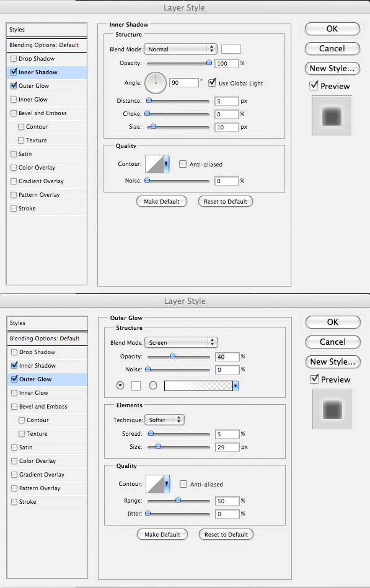Screen dimensions: 370x588
Task: Enable Bevel and Emboss in upper dialog
Action: click(14, 113)
